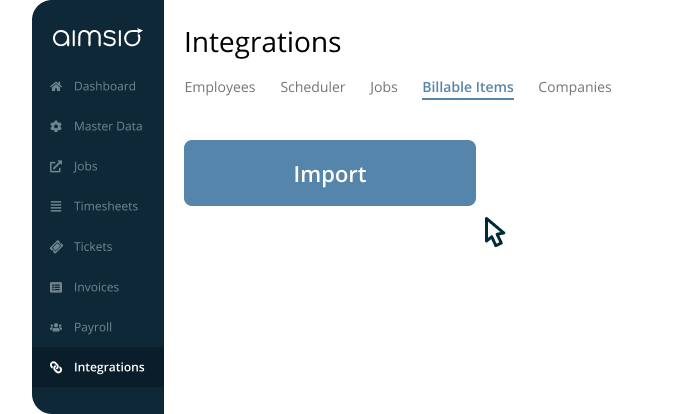700x414 pixels.
Task: Click the Dashboard home icon
Action: (x=56, y=86)
